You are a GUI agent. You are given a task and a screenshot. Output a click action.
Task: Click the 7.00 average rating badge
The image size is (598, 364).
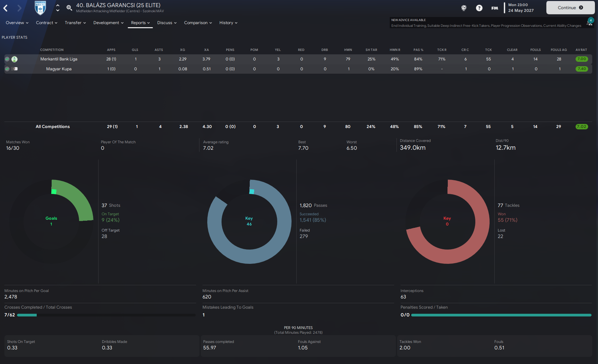pos(582,59)
